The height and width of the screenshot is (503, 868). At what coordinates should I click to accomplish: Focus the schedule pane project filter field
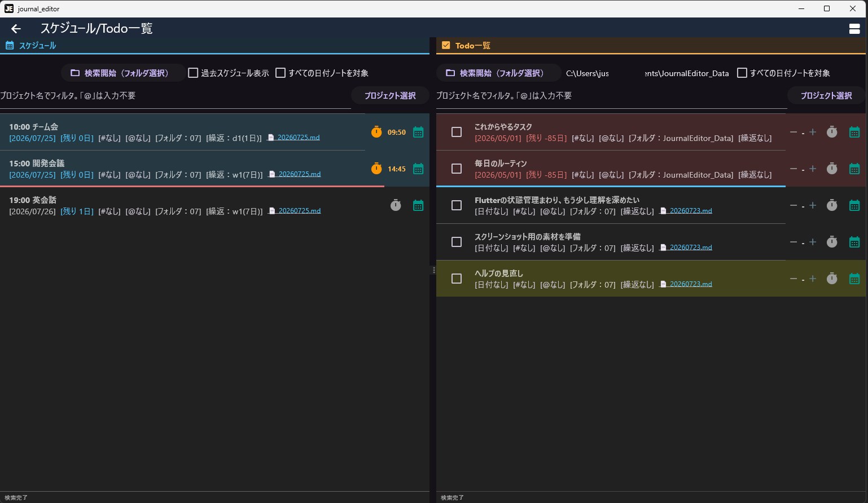tap(176, 96)
